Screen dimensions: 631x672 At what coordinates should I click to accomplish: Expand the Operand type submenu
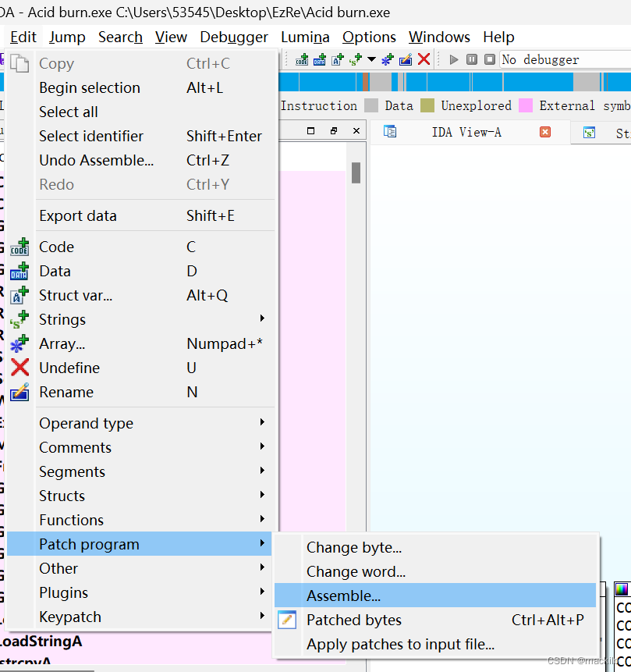point(140,424)
